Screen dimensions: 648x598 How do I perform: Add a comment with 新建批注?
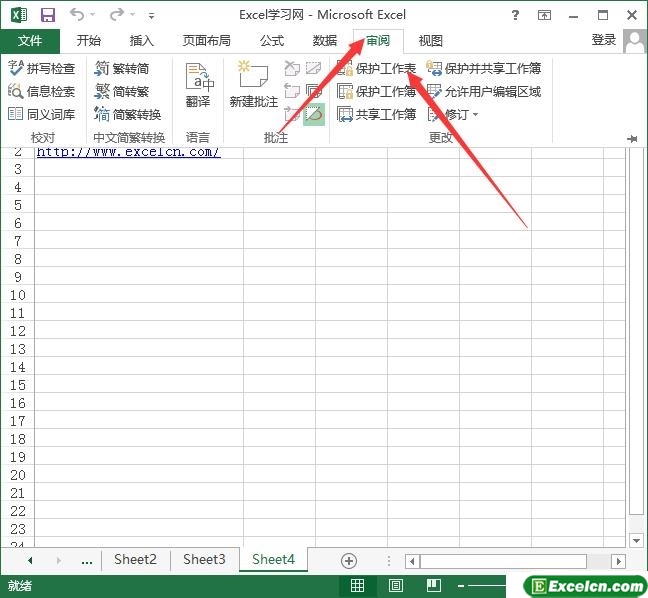point(254,85)
